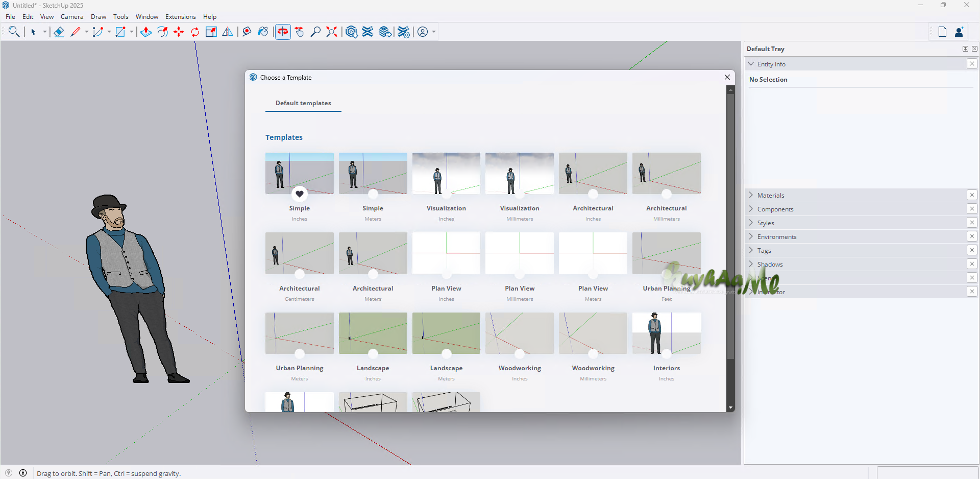This screenshot has height=479, width=980.
Task: Close the Tags panel with its X
Action: (972, 250)
